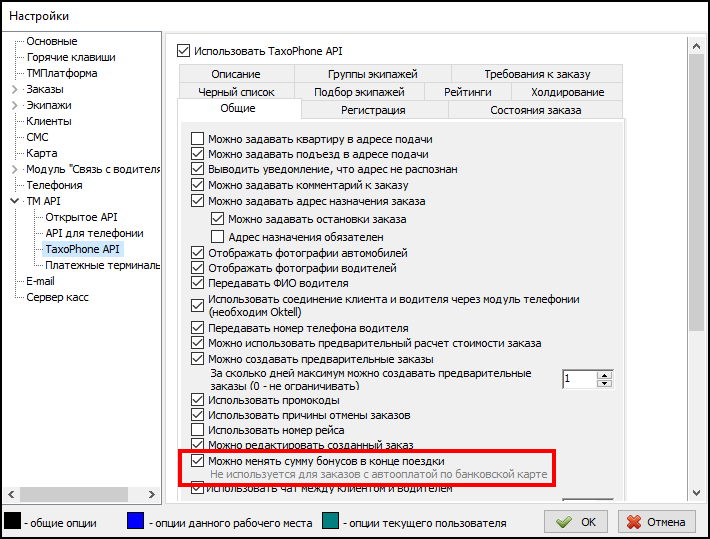Image resolution: width=710 pixels, height=539 pixels.
Task: Click the max days number input field
Action: tap(577, 379)
